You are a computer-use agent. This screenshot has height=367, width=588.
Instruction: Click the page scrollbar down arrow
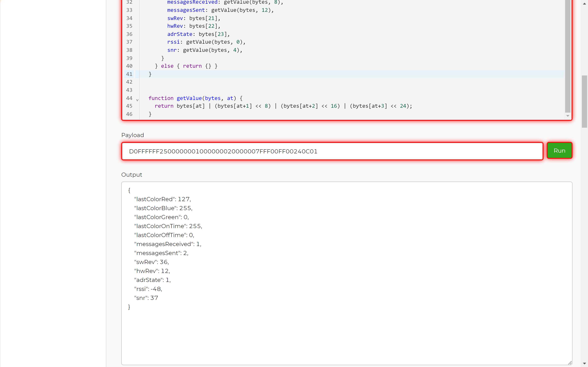coord(584,363)
